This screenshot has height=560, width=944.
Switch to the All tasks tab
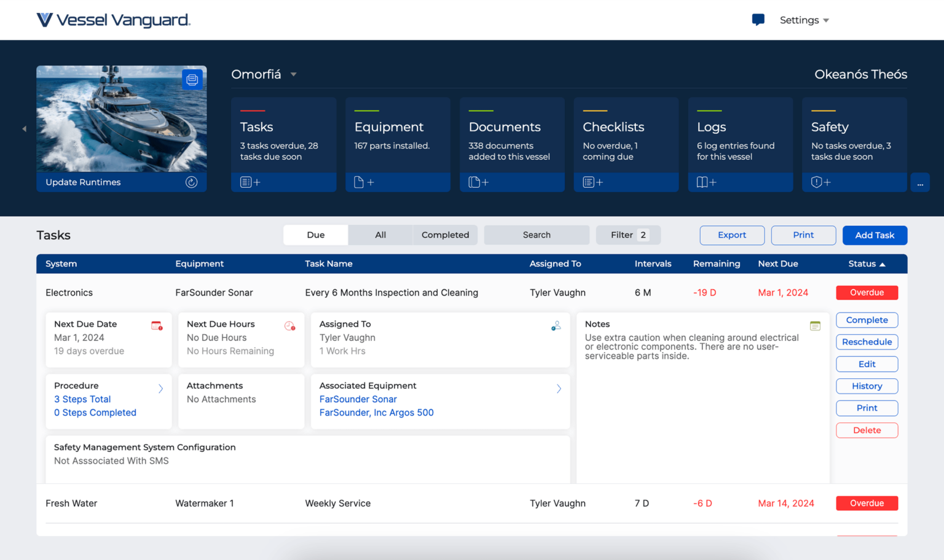(380, 235)
